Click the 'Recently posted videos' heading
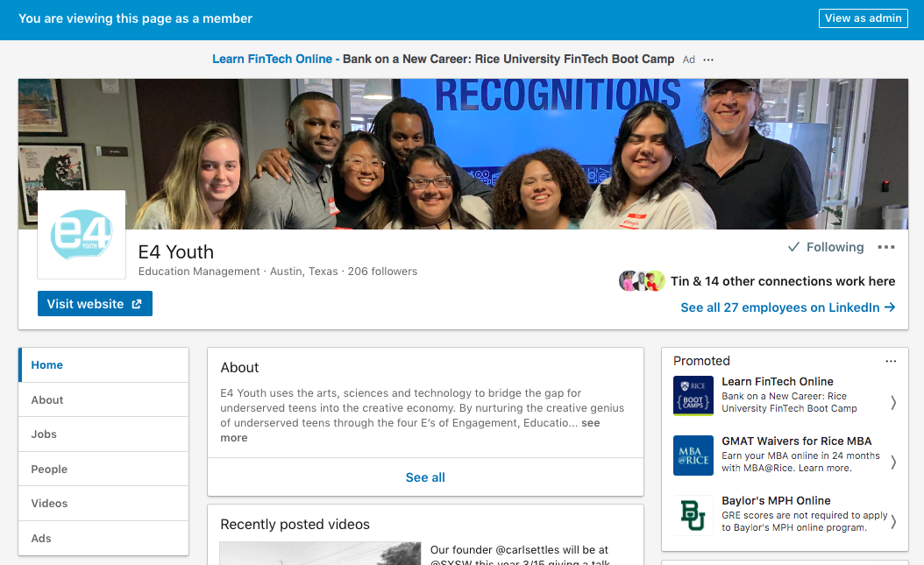 [295, 525]
